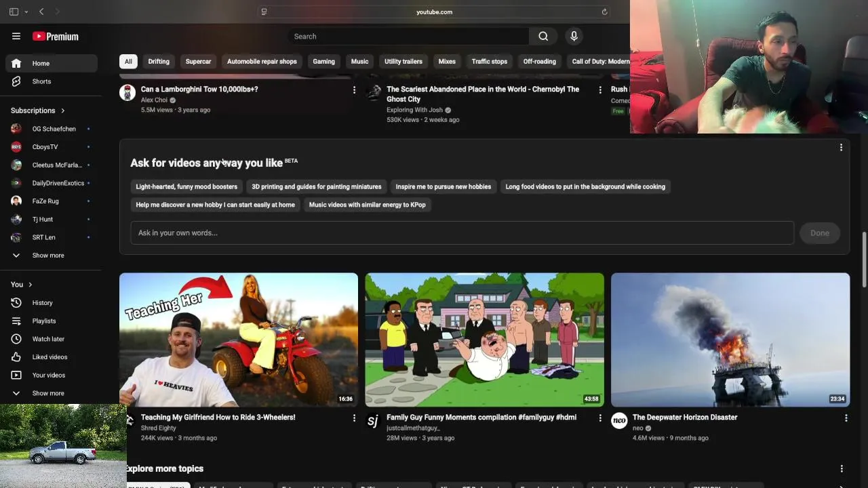Image resolution: width=868 pixels, height=488 pixels.
Task: Open the sidebar dropdown arrow in browser
Action: [26, 12]
